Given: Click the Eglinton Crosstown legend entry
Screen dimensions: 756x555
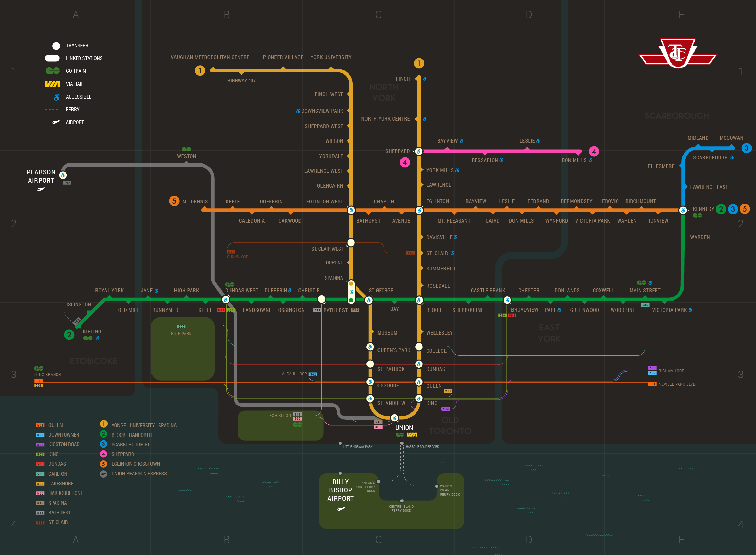Looking at the screenshot, I should point(135,464).
